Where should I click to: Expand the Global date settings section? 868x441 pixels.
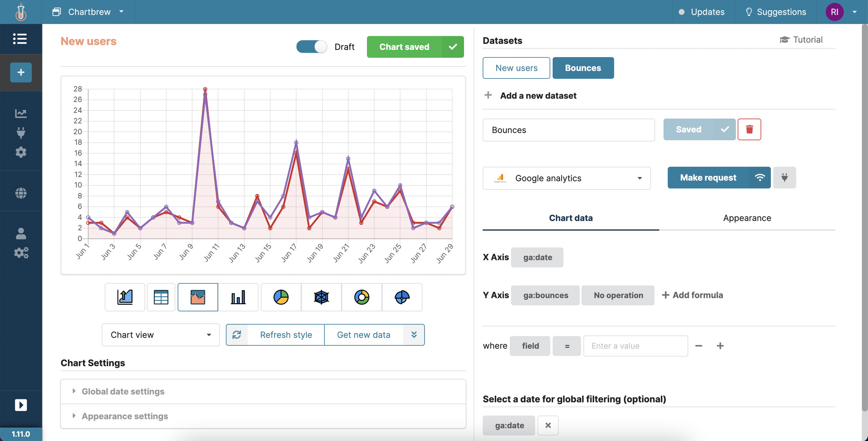(x=123, y=391)
